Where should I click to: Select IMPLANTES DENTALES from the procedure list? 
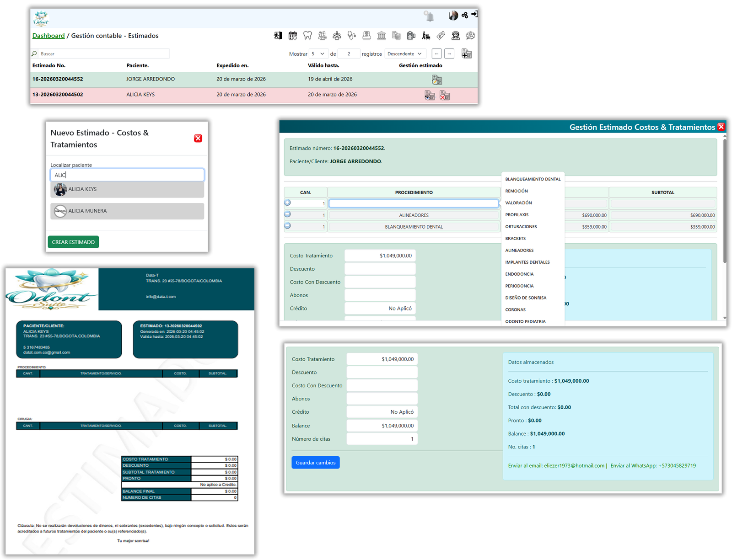[527, 262]
